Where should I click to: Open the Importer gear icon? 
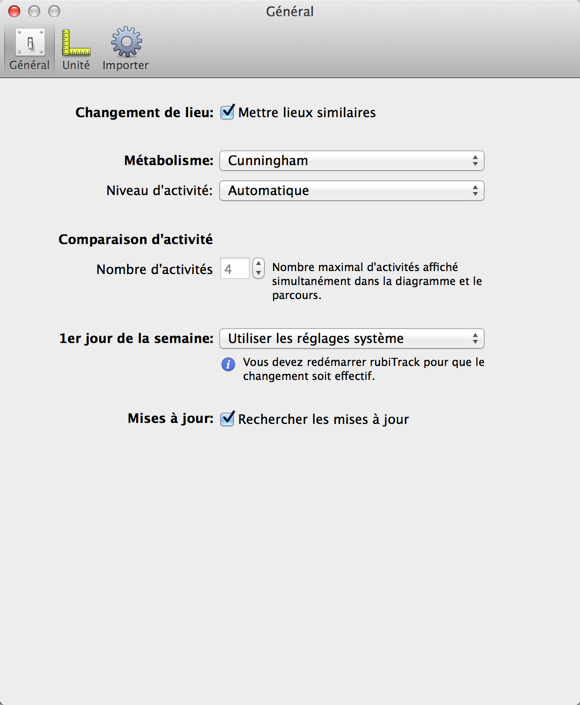pyautogui.click(x=126, y=41)
